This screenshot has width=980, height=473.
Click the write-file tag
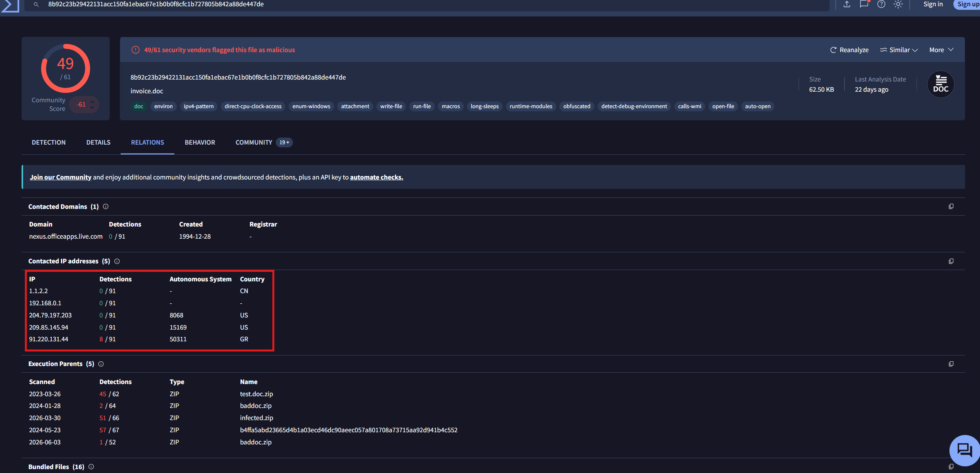tap(391, 106)
